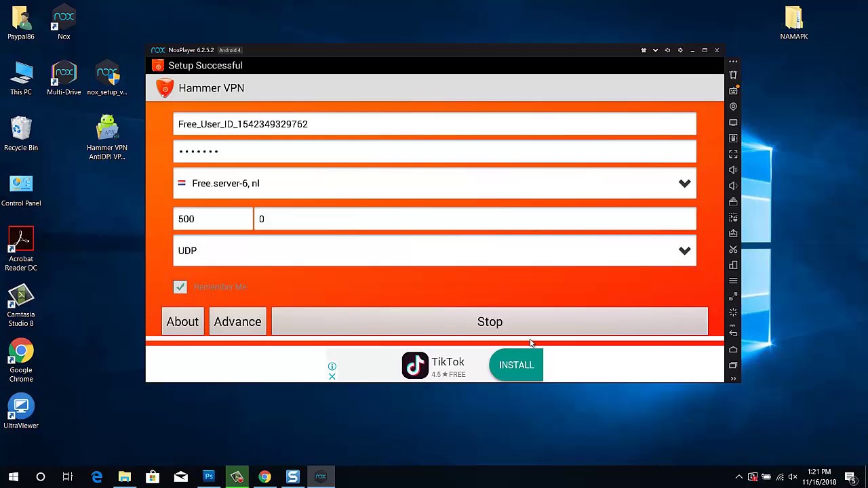The height and width of the screenshot is (488, 868).
Task: Open File Explorer from the taskbar
Action: [x=124, y=477]
